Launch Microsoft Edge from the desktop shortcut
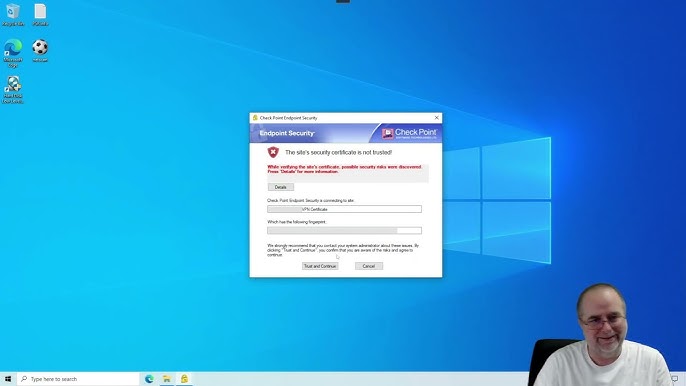Viewport: 686px width, 386px height. click(x=13, y=53)
